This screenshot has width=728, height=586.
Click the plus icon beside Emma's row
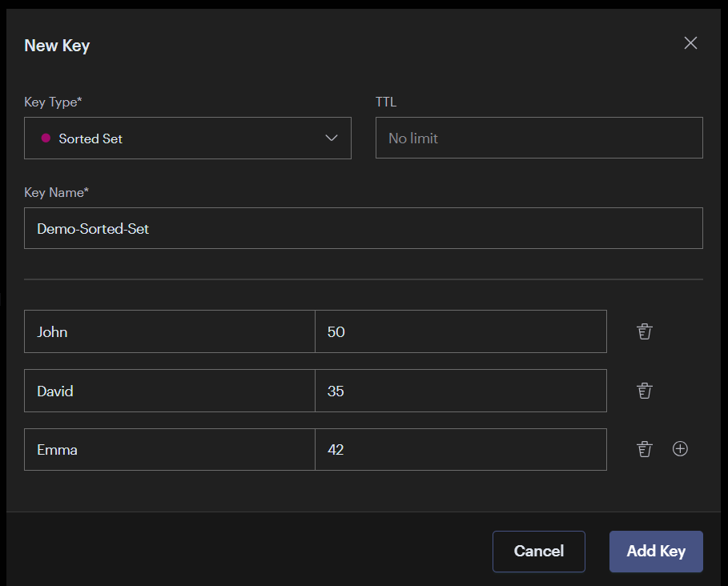click(x=680, y=448)
